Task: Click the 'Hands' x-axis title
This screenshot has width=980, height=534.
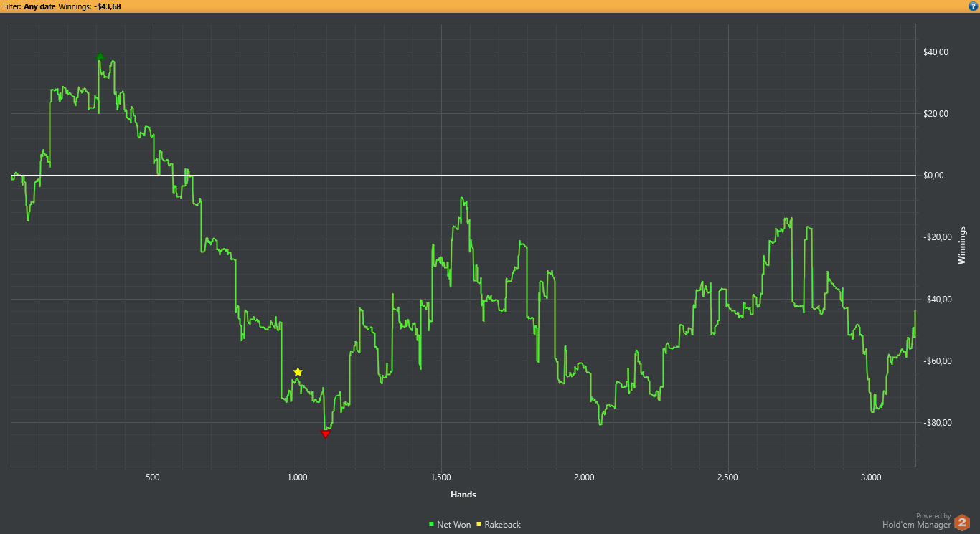Action: 463,495
